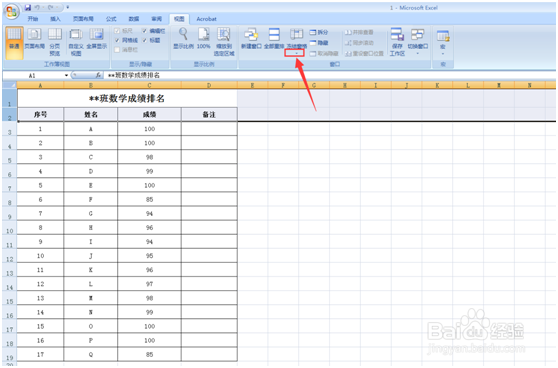The image size is (558, 368).
Task: Select row 10 header
Action: [x=10, y=228]
